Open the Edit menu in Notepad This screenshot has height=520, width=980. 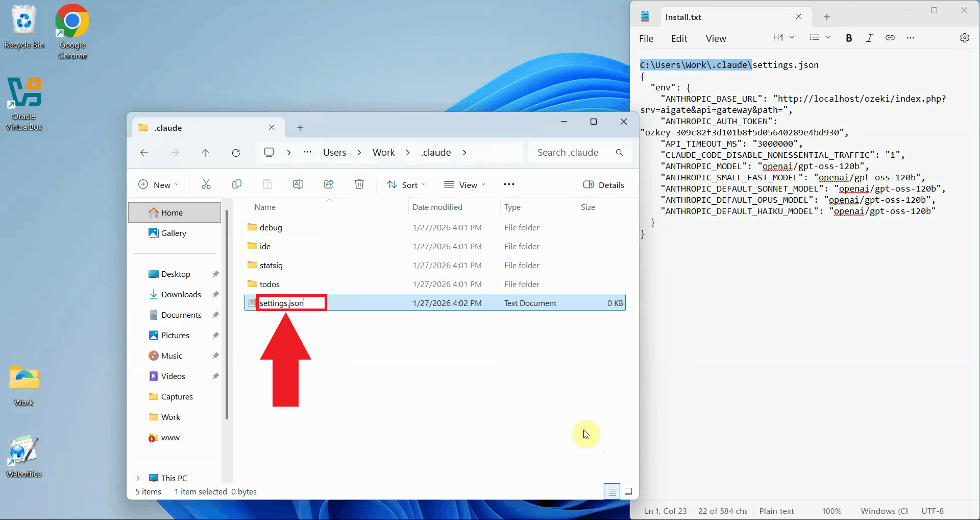pyautogui.click(x=679, y=38)
